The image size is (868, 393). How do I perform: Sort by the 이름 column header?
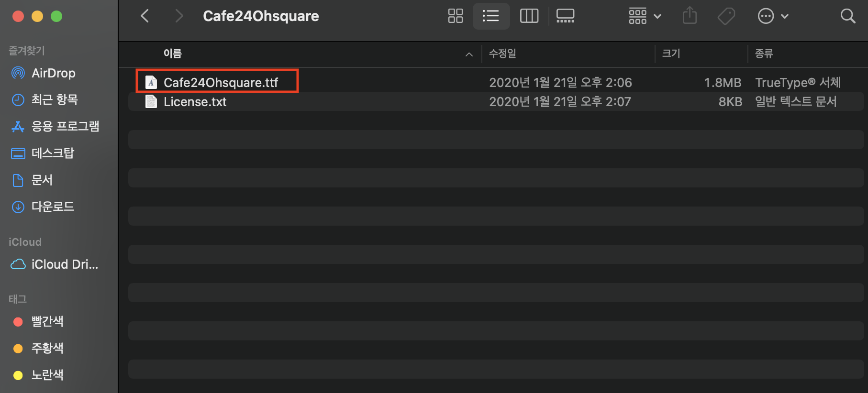pos(173,54)
